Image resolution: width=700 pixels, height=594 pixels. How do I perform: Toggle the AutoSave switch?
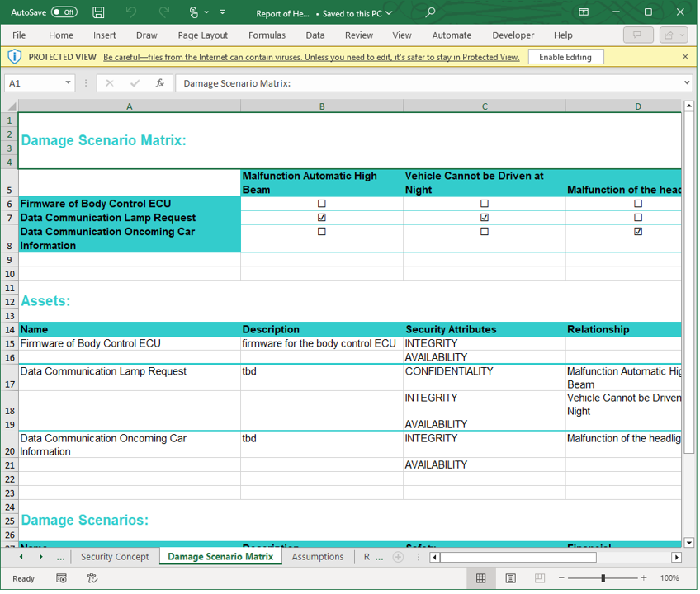point(64,12)
